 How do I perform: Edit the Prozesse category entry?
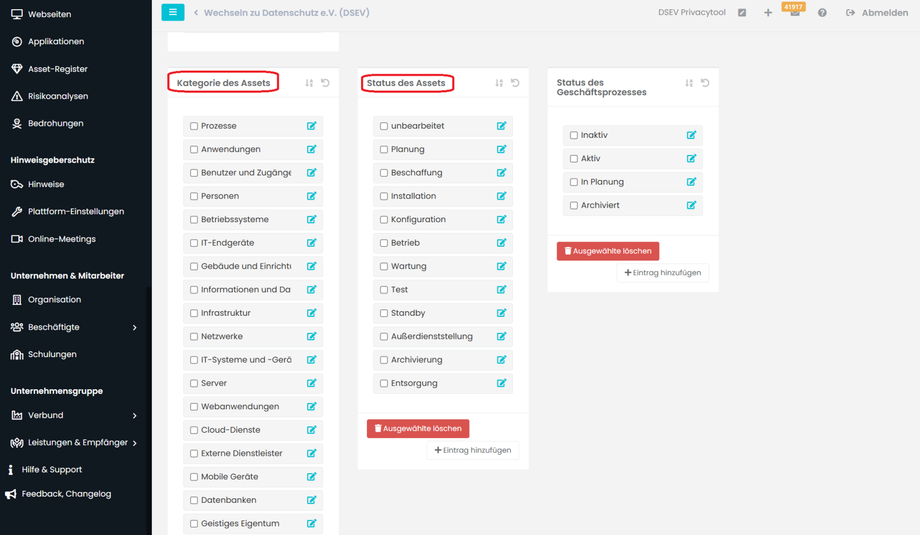pos(312,126)
